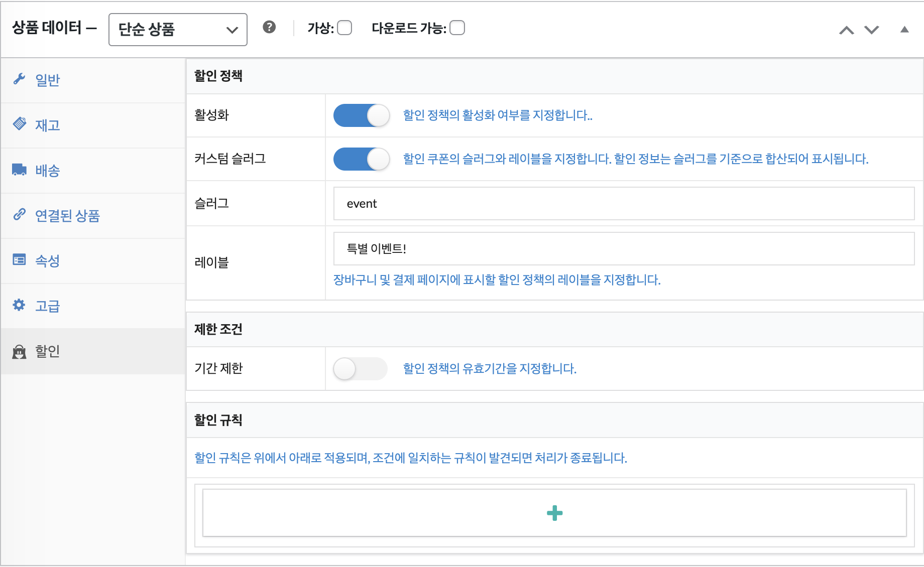
Task: Click the gear icon for 고급
Action: [19, 305]
